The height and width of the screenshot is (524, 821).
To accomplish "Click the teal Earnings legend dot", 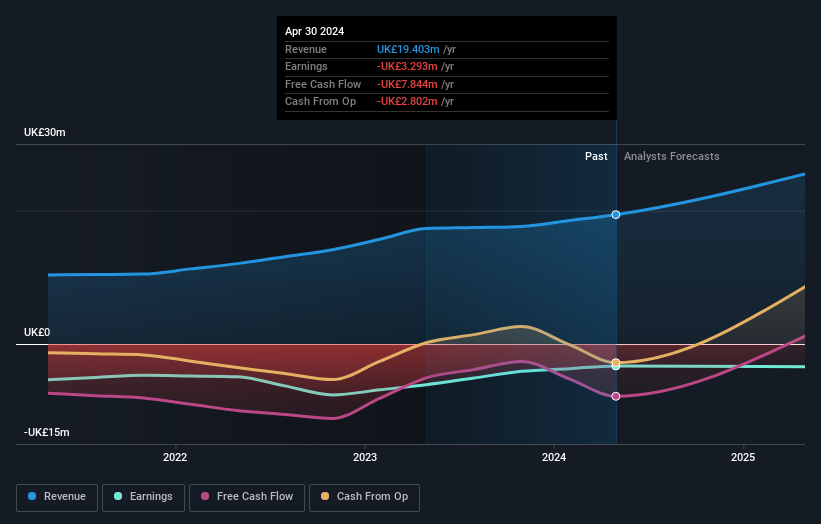I will [x=118, y=496].
